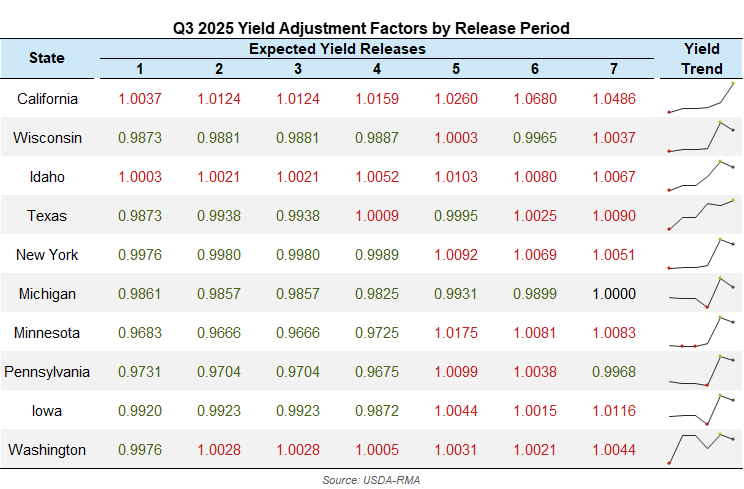Select Pennsylvania's release 7 value 0.9968
Viewport: 744px width, 489px height.
(614, 372)
